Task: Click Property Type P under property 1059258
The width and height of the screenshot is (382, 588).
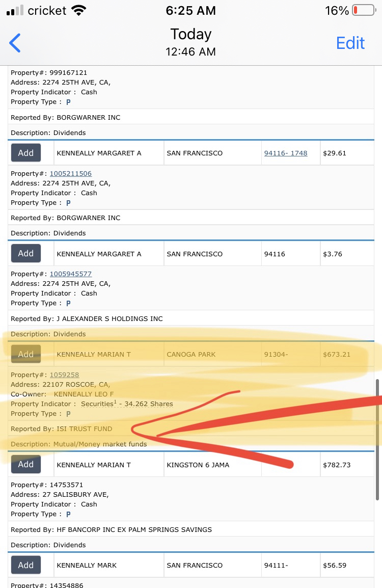Action: tap(68, 414)
